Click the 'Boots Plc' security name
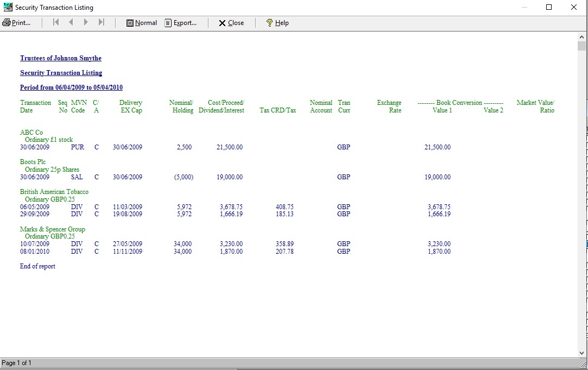Viewport: 588px width, 370px height. [33, 162]
